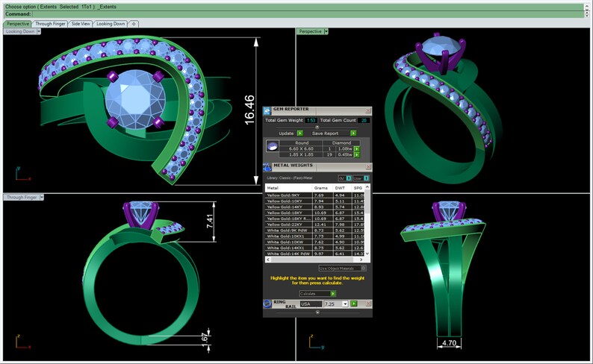Click the Grams column header
The height and width of the screenshot is (364, 593).
[x=323, y=188]
